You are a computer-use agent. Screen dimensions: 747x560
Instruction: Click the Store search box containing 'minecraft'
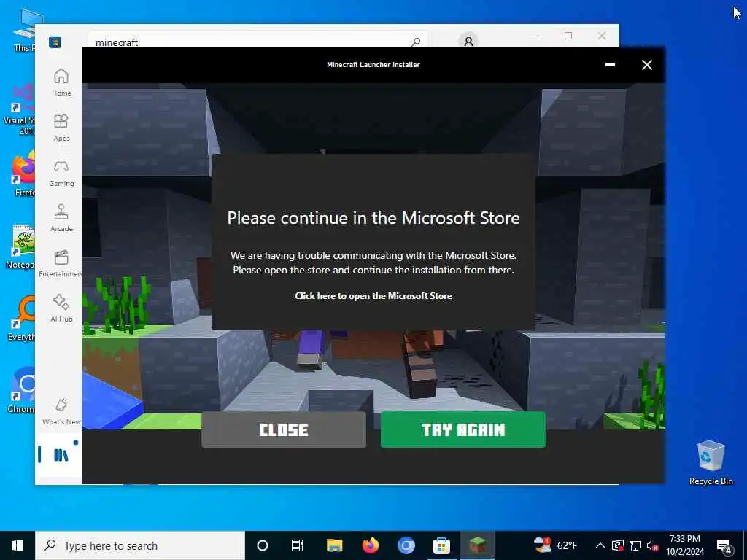[x=258, y=42]
